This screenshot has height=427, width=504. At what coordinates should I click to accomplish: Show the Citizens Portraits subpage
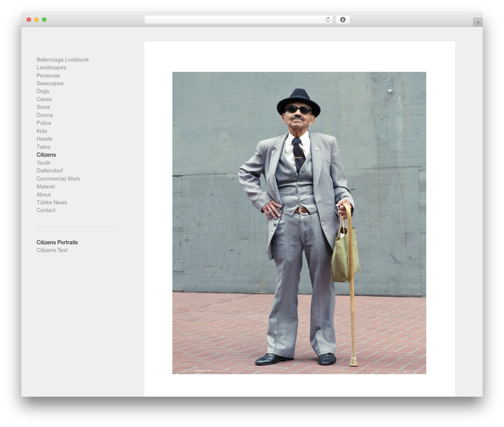coord(57,242)
